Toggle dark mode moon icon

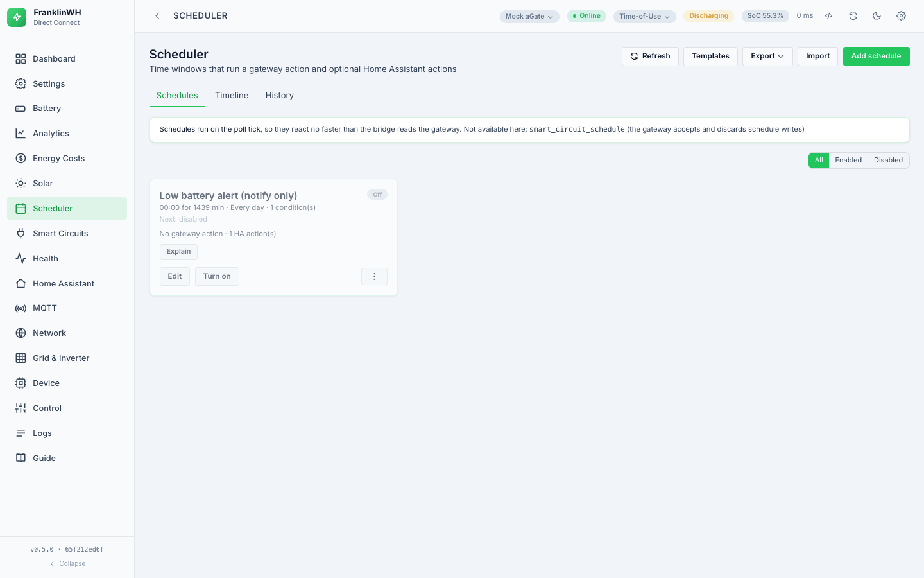tap(877, 16)
